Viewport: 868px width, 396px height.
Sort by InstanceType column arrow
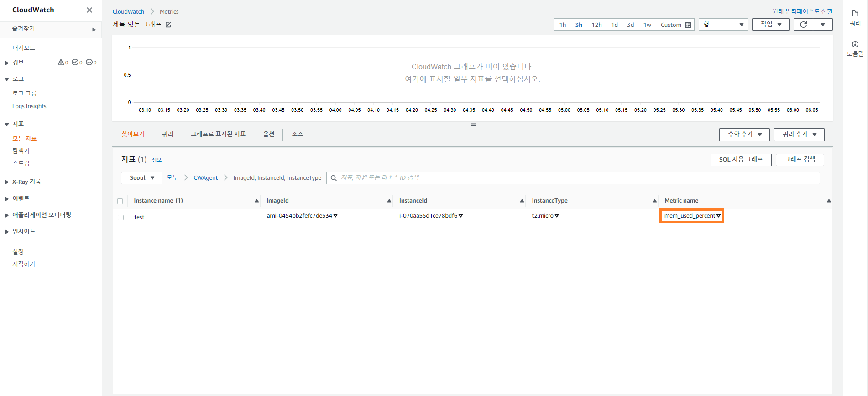[x=654, y=201]
